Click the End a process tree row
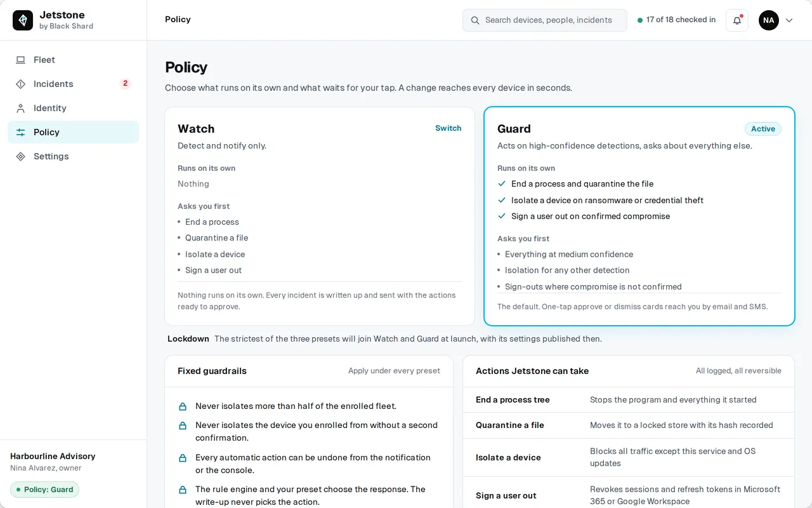The height and width of the screenshot is (508, 812). pyautogui.click(x=629, y=400)
